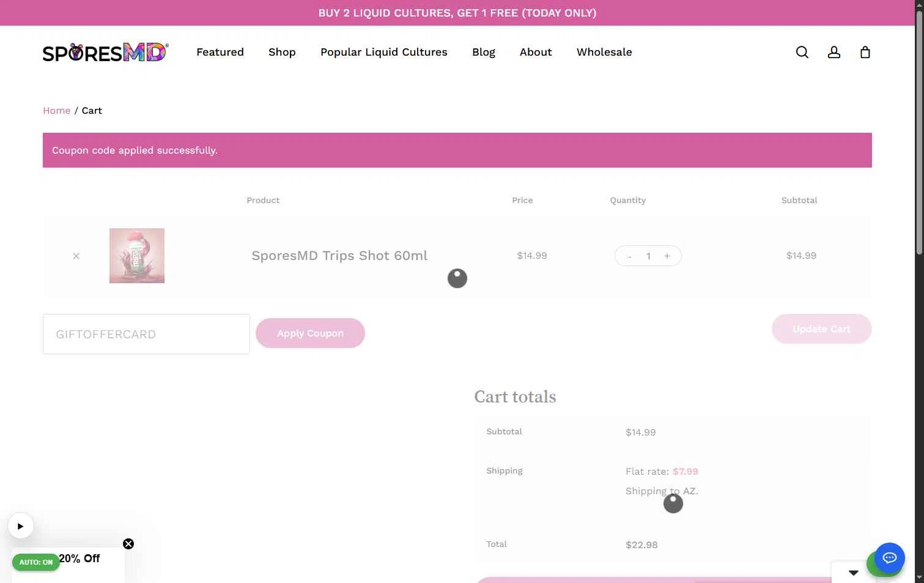Open the Wholesale page

pos(604,53)
